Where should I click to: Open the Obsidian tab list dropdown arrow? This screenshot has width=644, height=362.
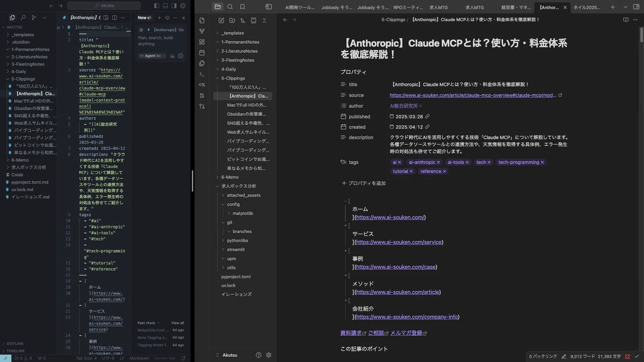pos(625,7)
